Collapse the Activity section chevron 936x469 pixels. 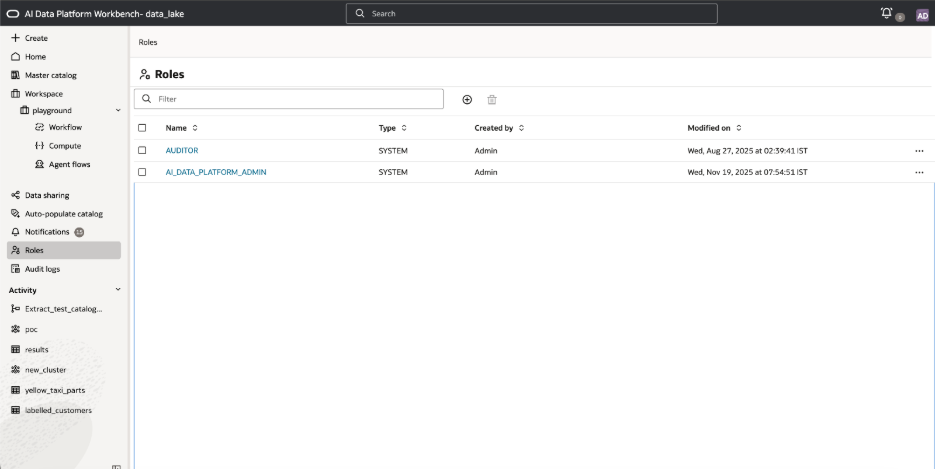118,290
